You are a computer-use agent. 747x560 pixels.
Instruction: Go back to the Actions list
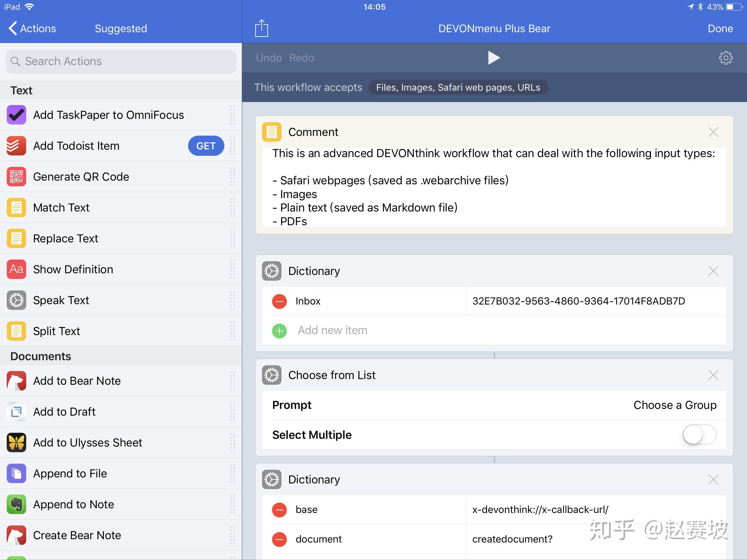pos(32,28)
